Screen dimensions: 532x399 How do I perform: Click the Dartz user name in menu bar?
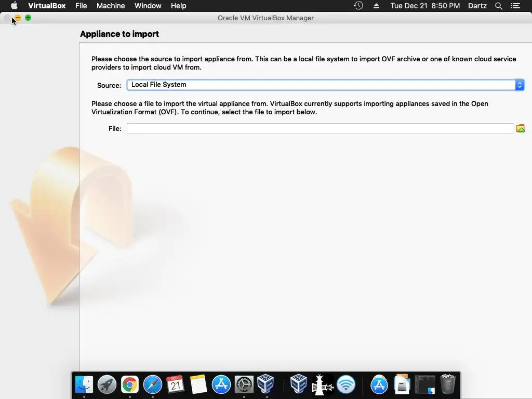[x=477, y=6]
